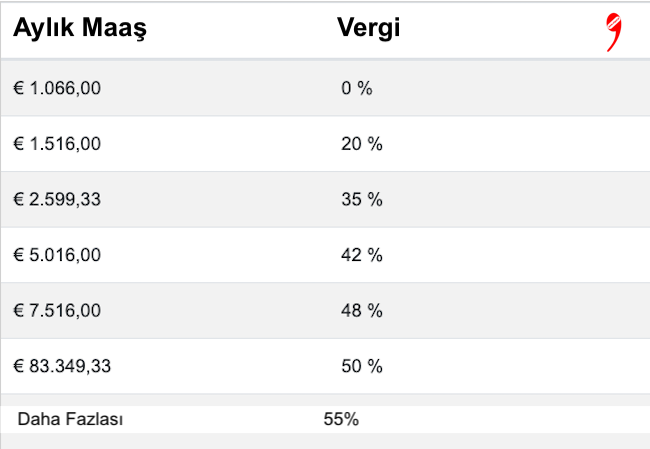
Task: Click the red comma logo icon
Action: point(614,32)
